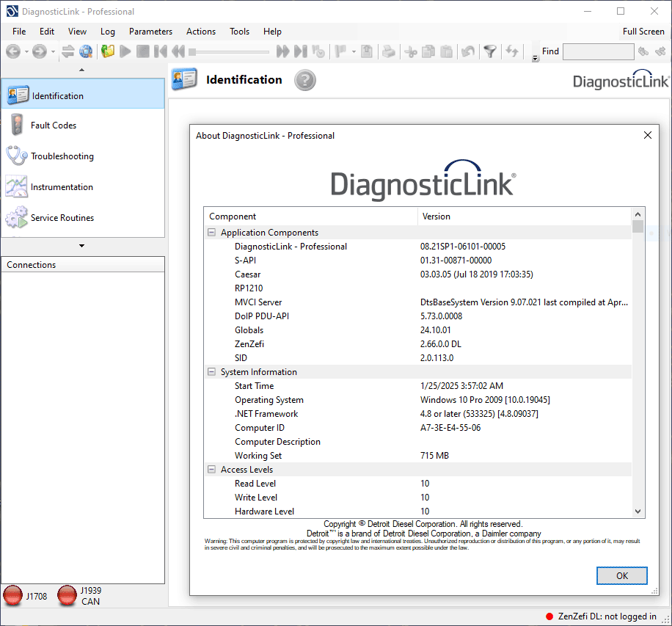The width and height of the screenshot is (672, 626).
Task: Click the Forward navigation arrow
Action: (40, 51)
